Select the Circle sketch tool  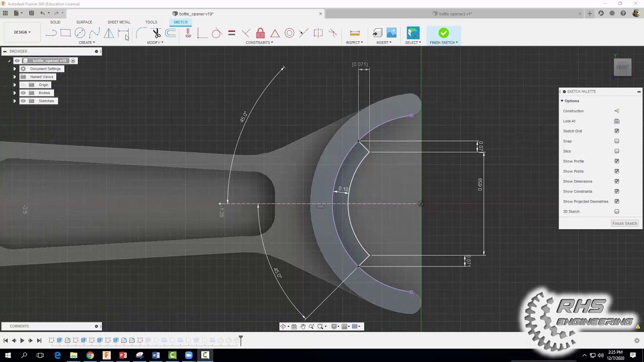click(80, 33)
